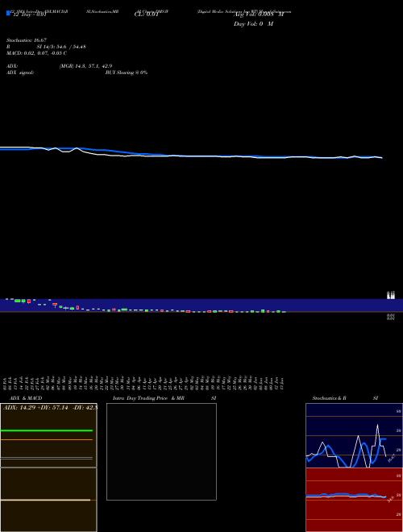Click the 'BUY Slowing @ 0%' signal text
403x532 pixels.
127,73
